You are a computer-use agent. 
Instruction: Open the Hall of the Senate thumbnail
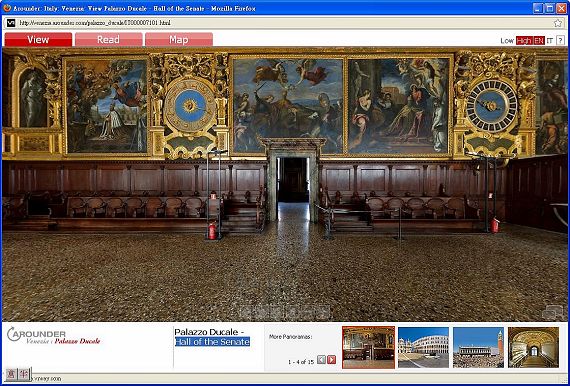pyautogui.click(x=368, y=347)
